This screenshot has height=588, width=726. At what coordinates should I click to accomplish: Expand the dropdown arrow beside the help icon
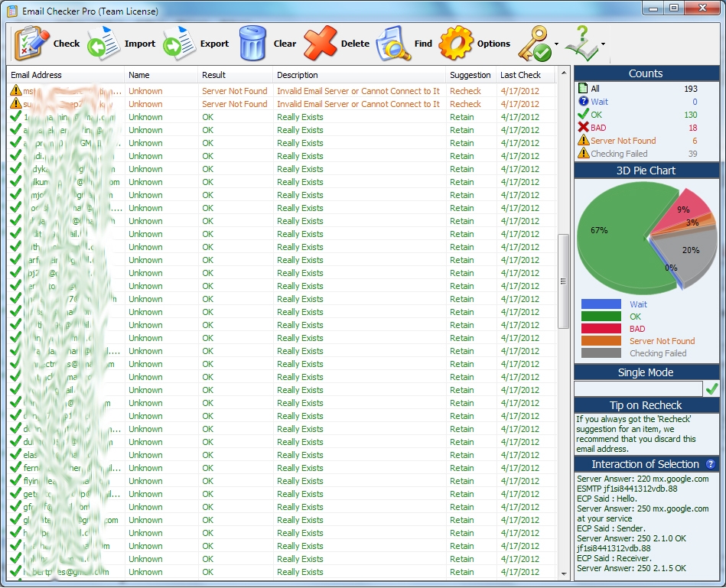pos(603,44)
